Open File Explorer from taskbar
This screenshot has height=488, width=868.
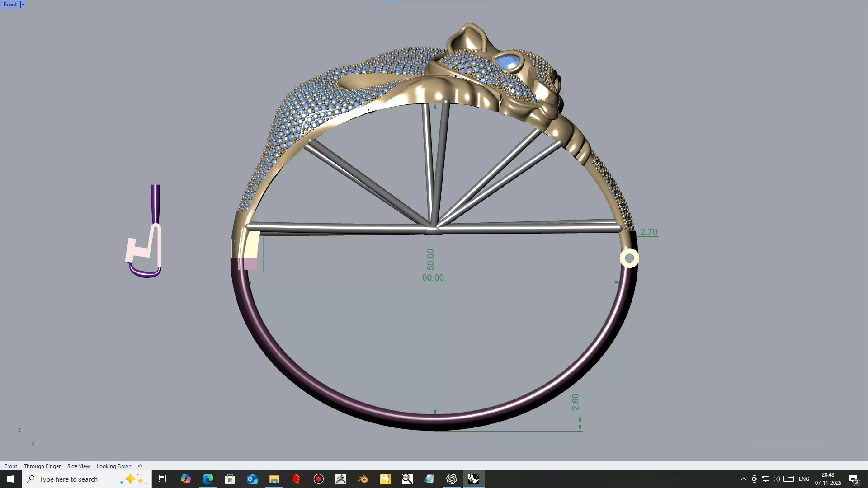coord(274,479)
